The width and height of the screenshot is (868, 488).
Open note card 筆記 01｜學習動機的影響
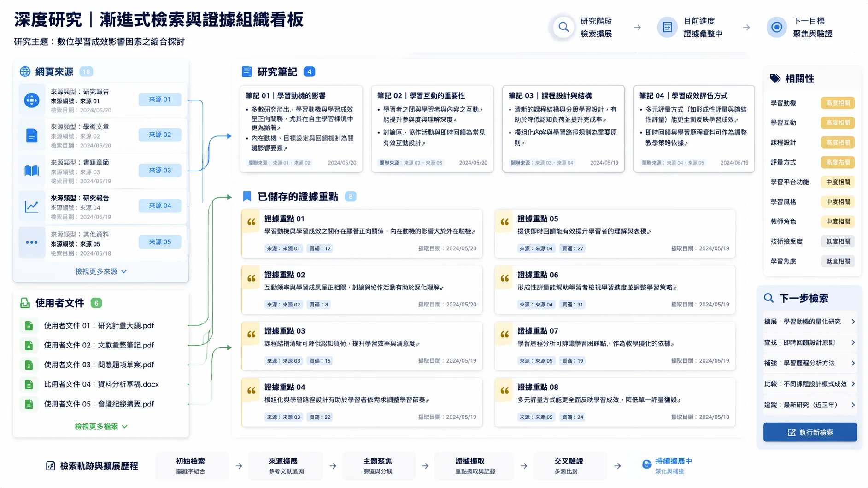pos(301,129)
